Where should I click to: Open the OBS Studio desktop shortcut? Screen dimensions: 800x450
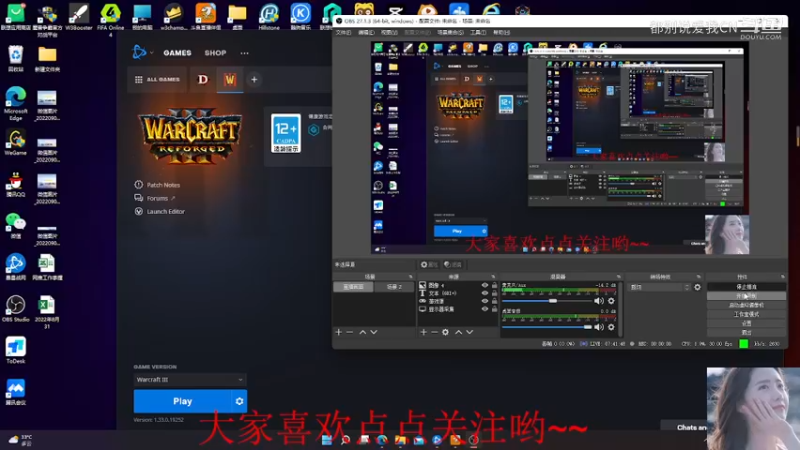(16, 309)
